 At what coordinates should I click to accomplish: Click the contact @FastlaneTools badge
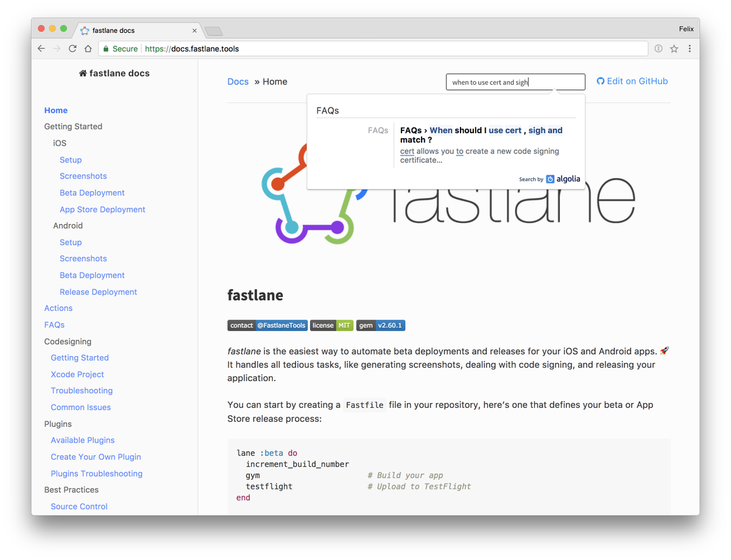pyautogui.click(x=267, y=326)
